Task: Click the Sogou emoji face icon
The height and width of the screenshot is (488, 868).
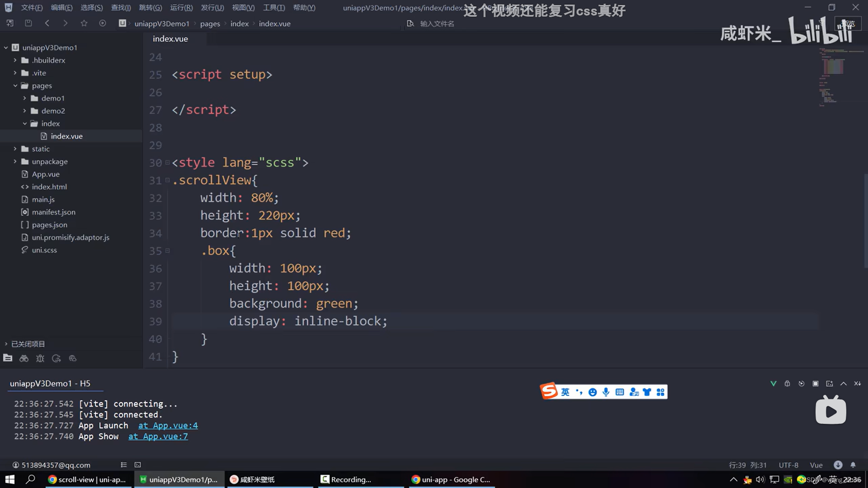Action: click(592, 392)
